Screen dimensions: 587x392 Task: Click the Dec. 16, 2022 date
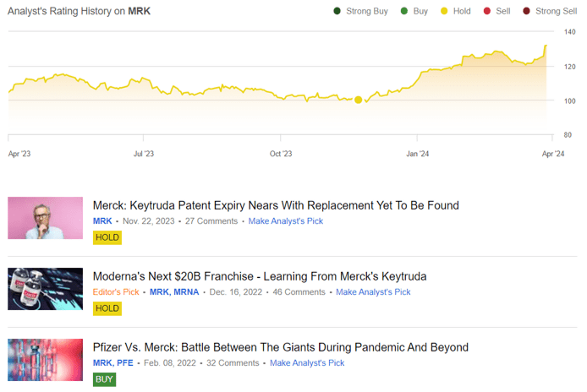point(236,292)
